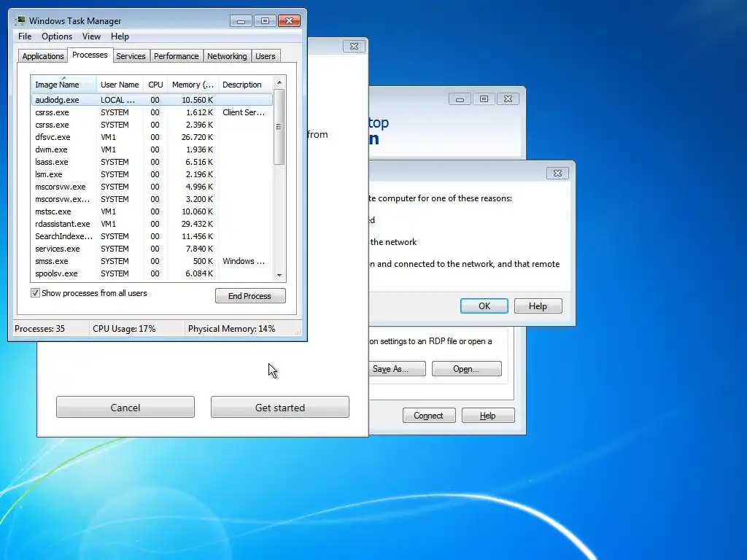Click Cancel in the assistant dialog

(125, 407)
